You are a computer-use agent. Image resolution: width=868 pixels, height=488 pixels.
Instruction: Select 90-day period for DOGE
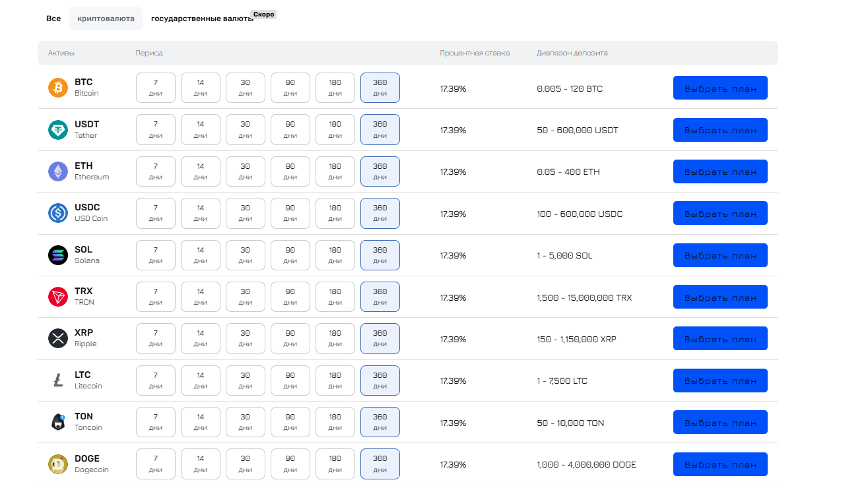(290, 464)
